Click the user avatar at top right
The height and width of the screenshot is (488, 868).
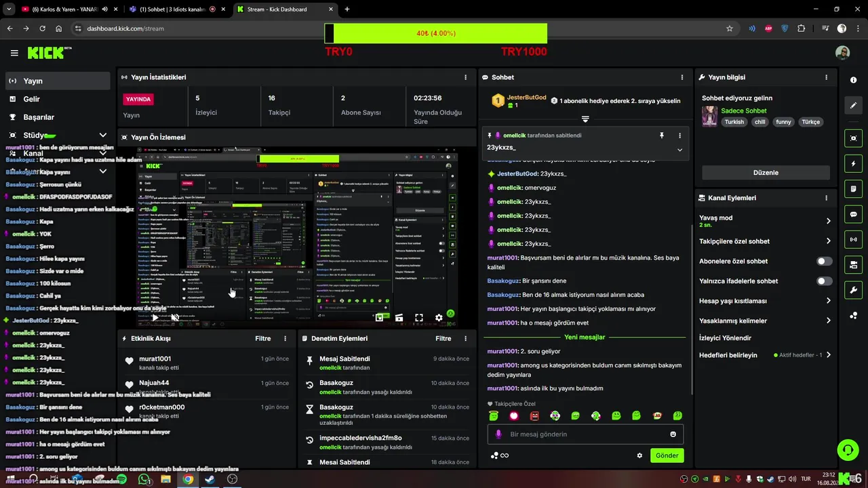pyautogui.click(x=842, y=53)
